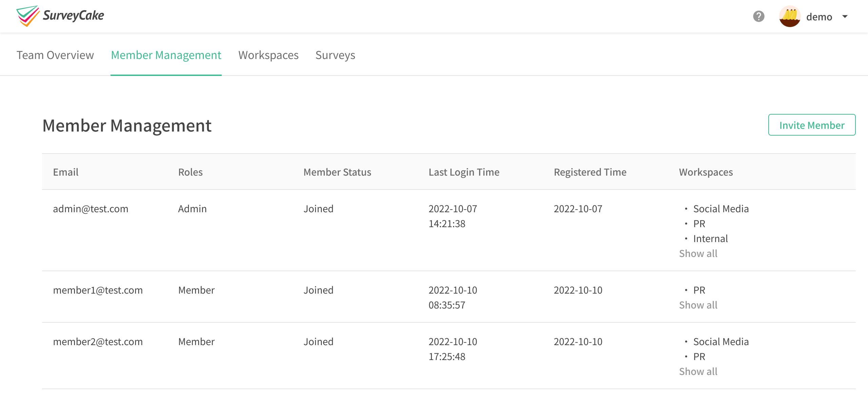868x417 pixels.
Task: Click the Last Login Time column header
Action: (x=464, y=172)
